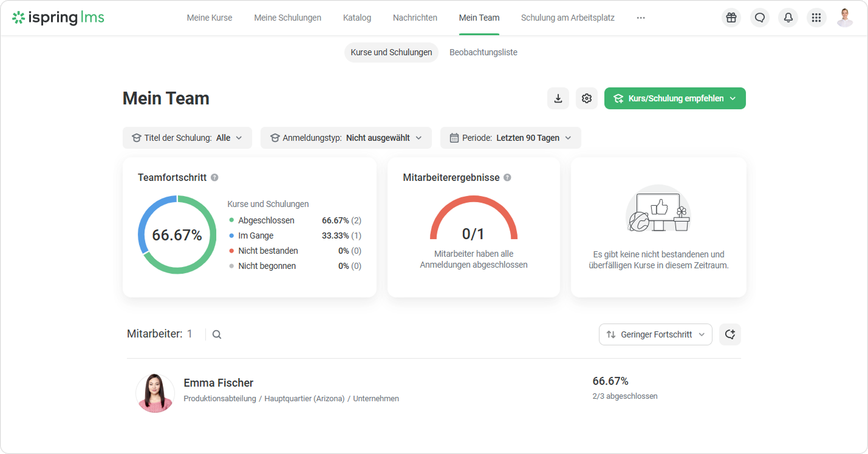Click Mitarbeiterergebnisse help question mark
The width and height of the screenshot is (868, 454).
pos(507,178)
